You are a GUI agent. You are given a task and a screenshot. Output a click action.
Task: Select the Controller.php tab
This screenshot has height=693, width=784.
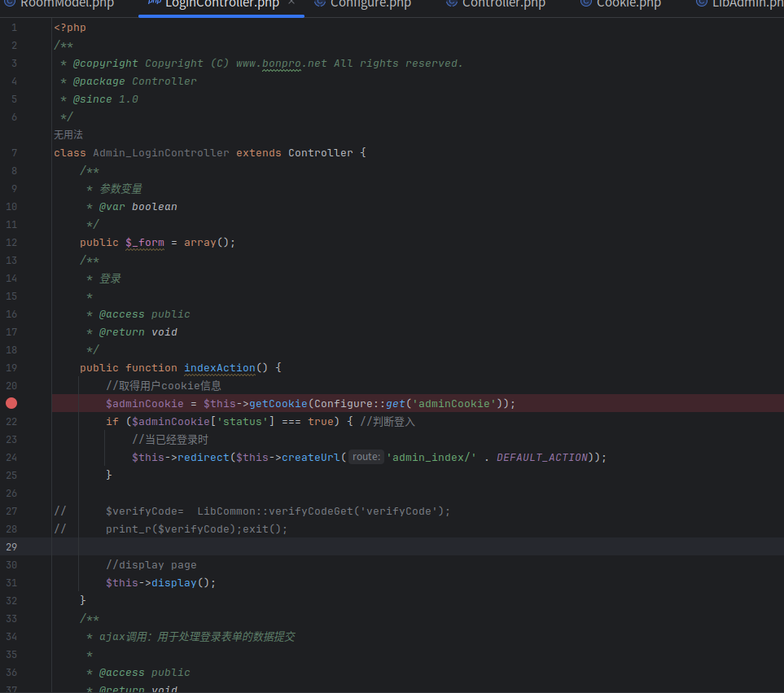pos(502,4)
